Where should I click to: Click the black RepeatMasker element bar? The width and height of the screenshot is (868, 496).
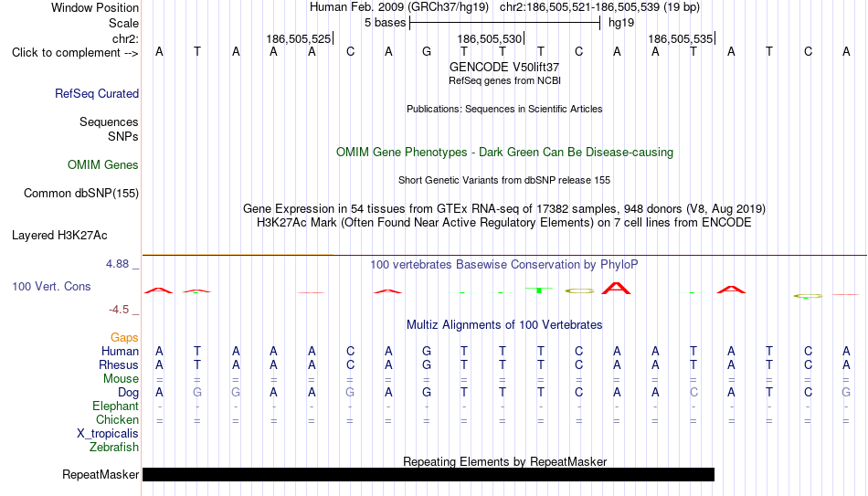pos(429,474)
